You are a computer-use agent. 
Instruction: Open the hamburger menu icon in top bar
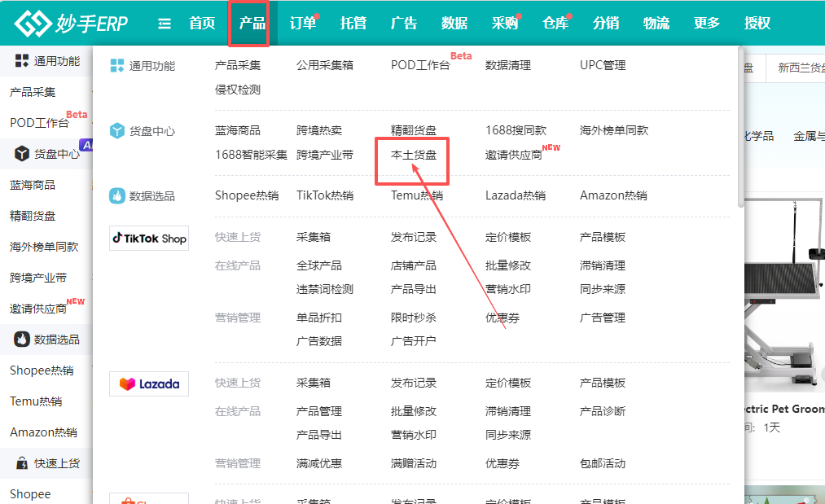click(x=164, y=23)
